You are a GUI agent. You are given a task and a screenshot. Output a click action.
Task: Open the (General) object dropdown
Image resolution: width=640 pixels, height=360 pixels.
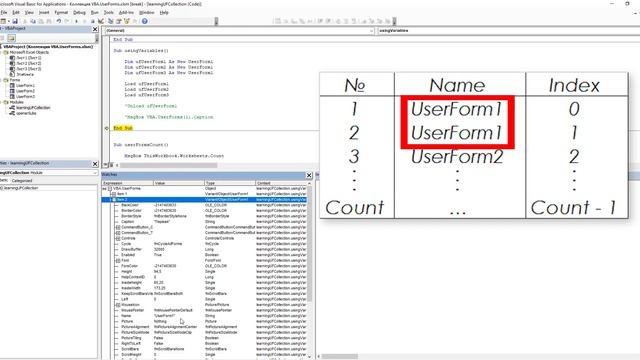[240, 31]
